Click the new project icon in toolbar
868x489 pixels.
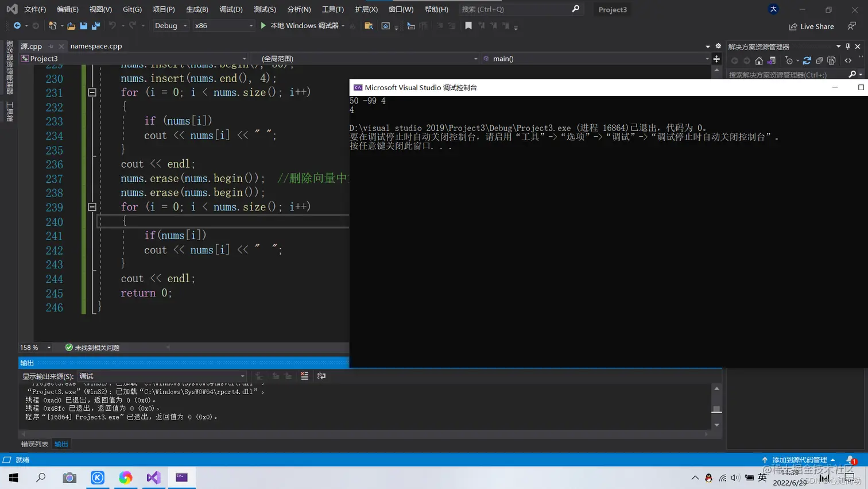(x=52, y=26)
